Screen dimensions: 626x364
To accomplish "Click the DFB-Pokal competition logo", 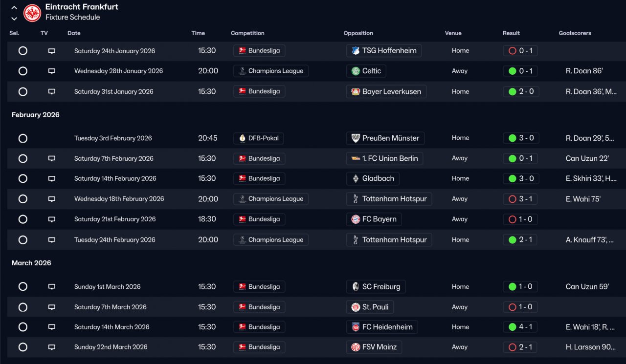I will [x=242, y=138].
